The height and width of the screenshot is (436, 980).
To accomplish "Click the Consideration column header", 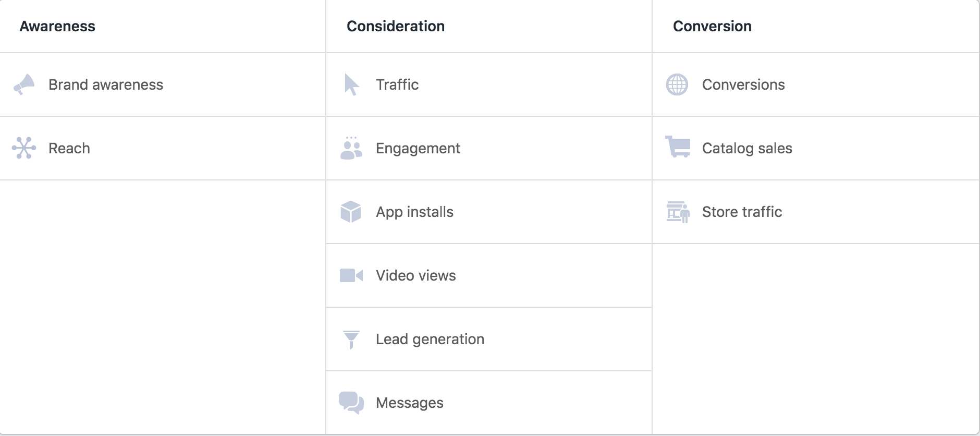I will pyautogui.click(x=396, y=26).
